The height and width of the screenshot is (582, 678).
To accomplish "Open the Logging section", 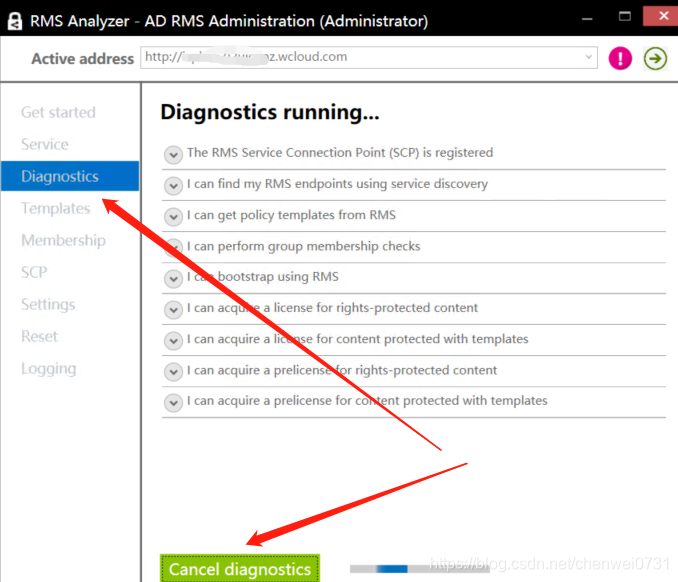I will (48, 368).
